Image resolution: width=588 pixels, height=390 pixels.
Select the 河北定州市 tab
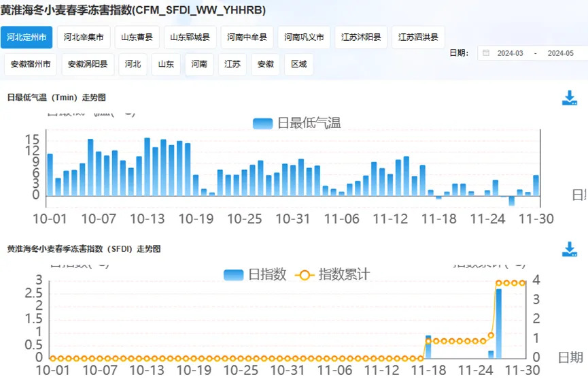27,37
